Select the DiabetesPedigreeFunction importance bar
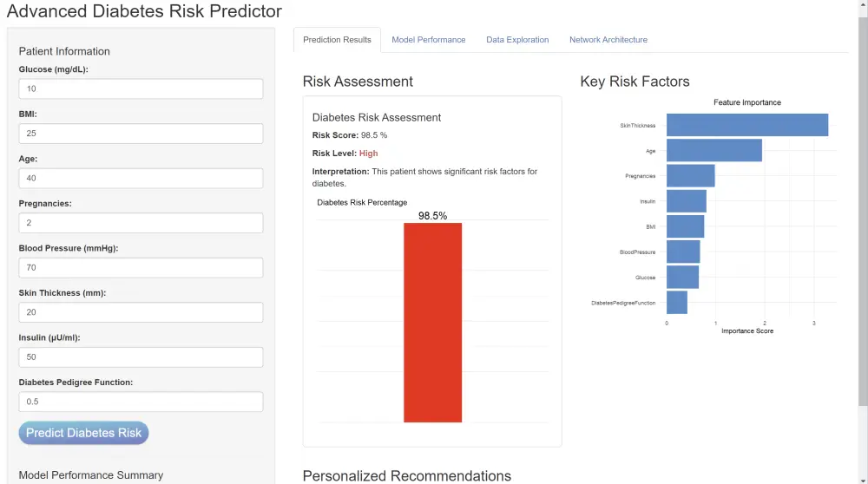Screen dimensions: 868x484 676,303
